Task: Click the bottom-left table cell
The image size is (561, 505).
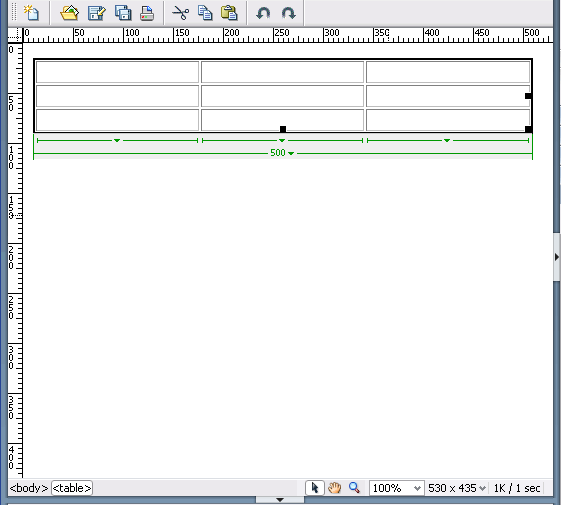Action: pos(117,120)
